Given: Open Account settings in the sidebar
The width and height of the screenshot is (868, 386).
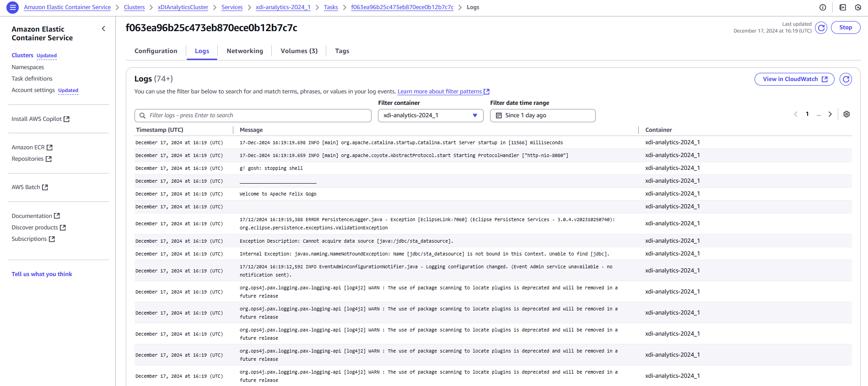Looking at the screenshot, I should point(33,90).
